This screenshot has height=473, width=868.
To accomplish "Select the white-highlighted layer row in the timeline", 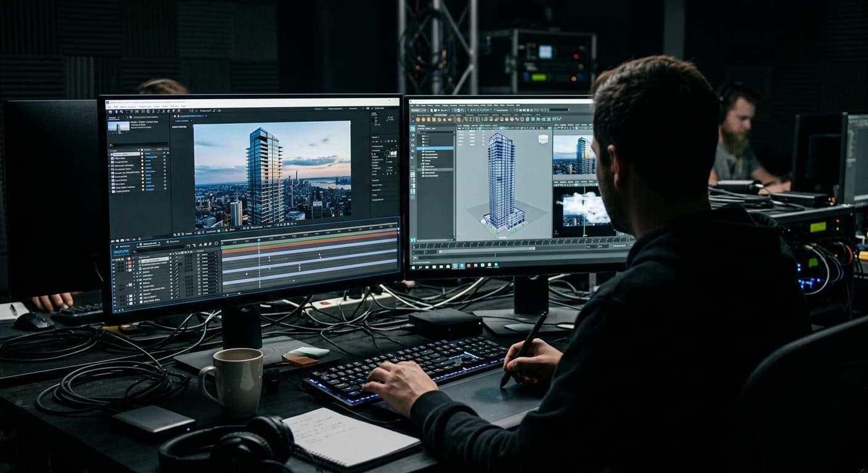I will point(154,260).
